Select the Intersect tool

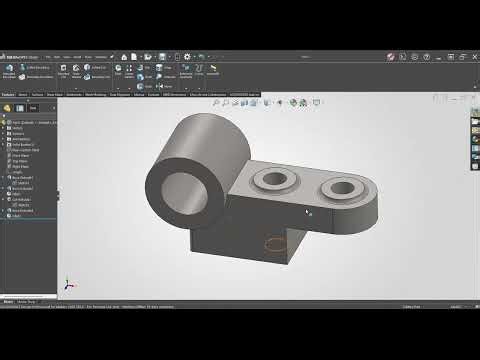(x=166, y=77)
